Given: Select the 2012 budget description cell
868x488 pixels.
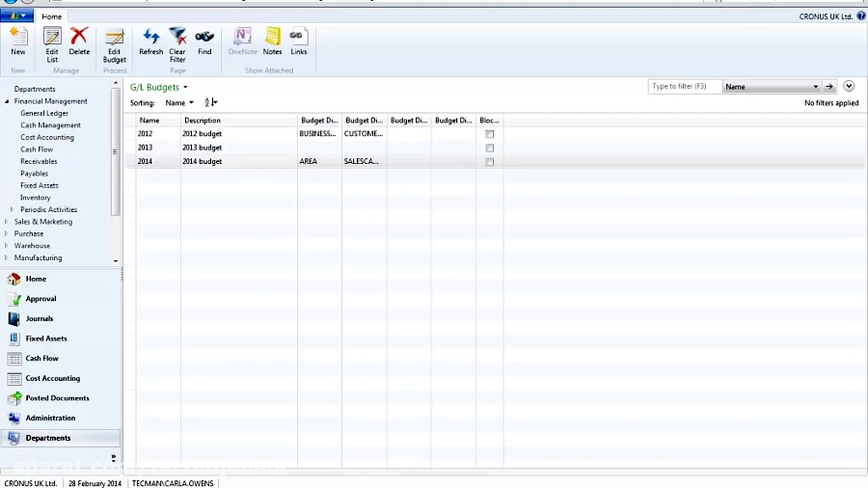Looking at the screenshot, I should [x=238, y=134].
